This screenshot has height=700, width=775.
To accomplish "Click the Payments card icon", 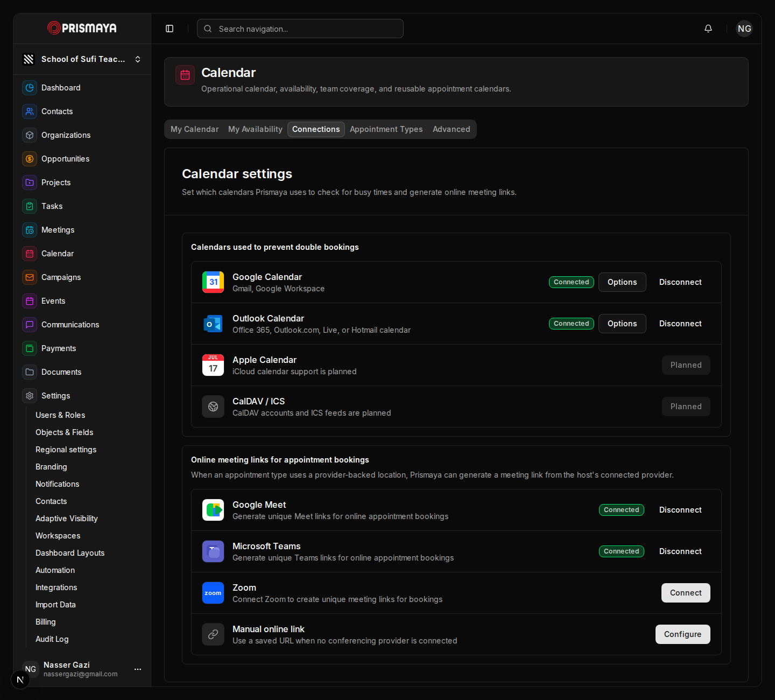I will point(30,348).
